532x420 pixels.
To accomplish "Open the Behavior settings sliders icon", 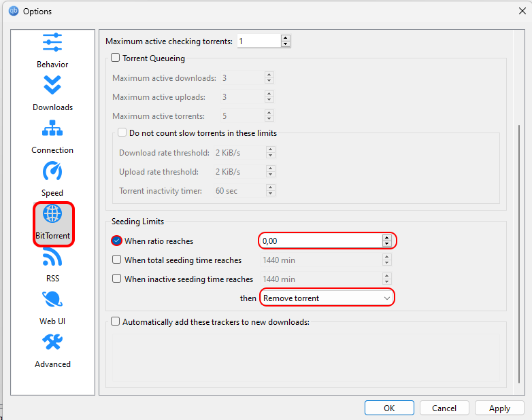I will 52,42.
